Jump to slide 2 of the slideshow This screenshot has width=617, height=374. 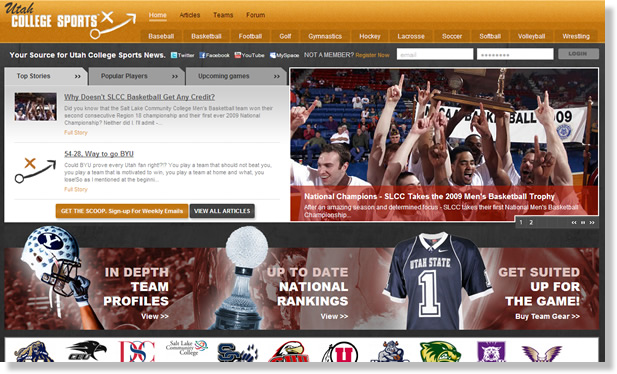pyautogui.click(x=531, y=222)
